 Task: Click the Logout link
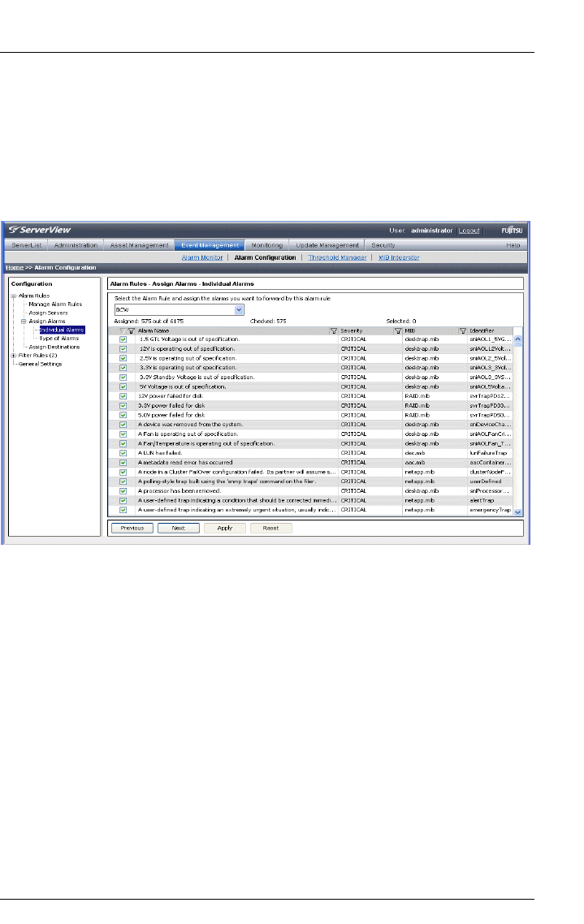coord(469,231)
